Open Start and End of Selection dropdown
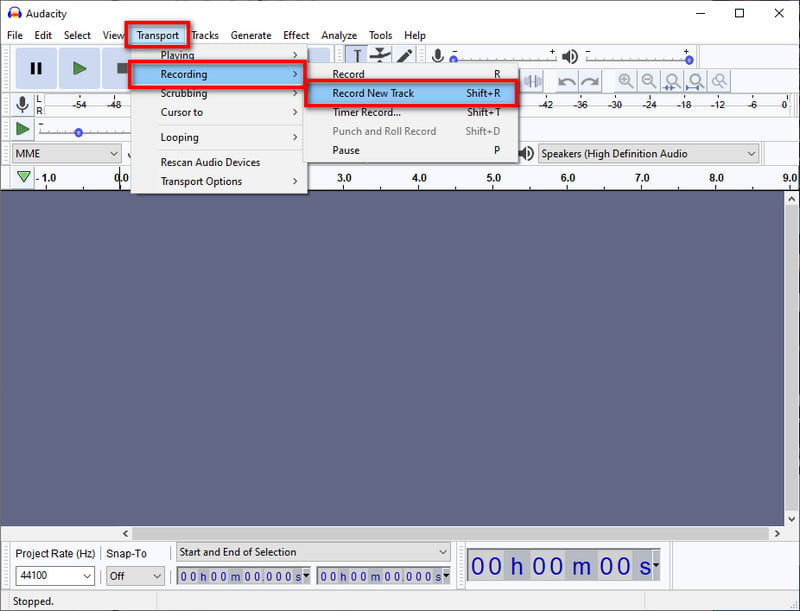 tap(313, 552)
